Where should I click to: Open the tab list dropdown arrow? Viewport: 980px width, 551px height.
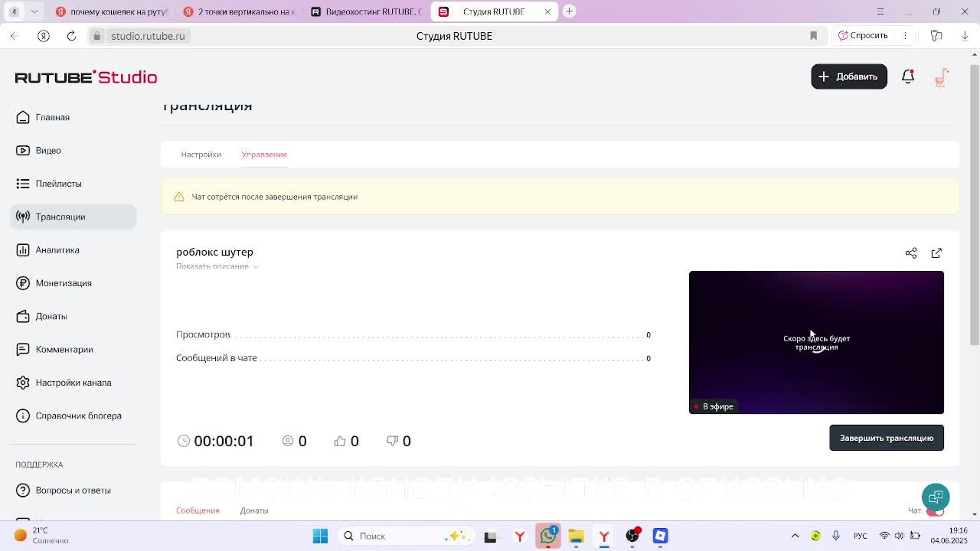point(34,11)
